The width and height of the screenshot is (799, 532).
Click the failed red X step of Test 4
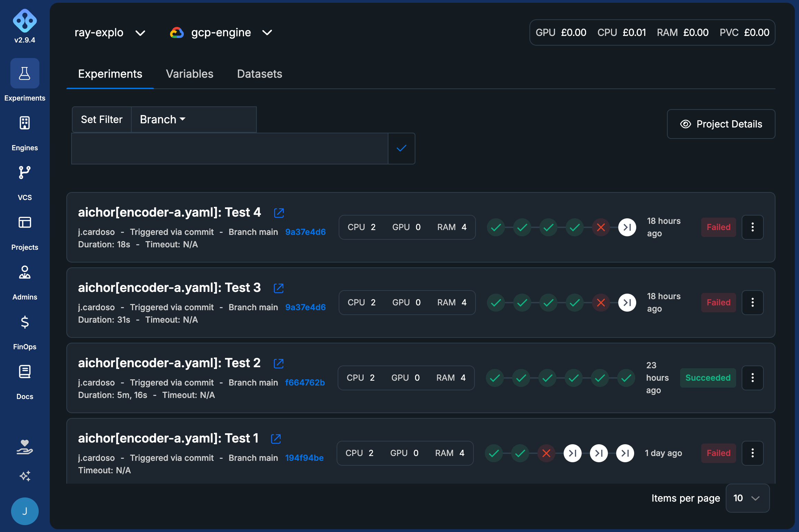coord(601,227)
